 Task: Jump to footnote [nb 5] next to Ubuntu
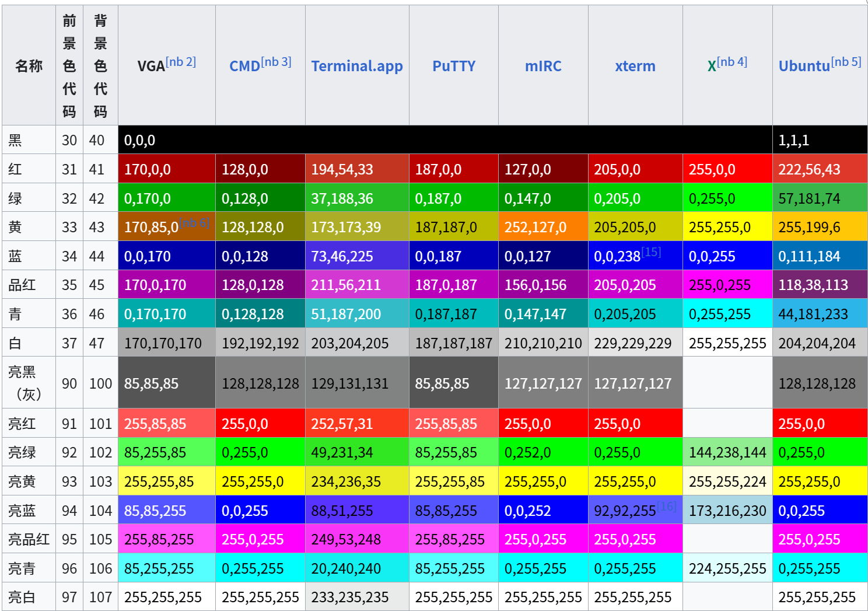tap(846, 62)
